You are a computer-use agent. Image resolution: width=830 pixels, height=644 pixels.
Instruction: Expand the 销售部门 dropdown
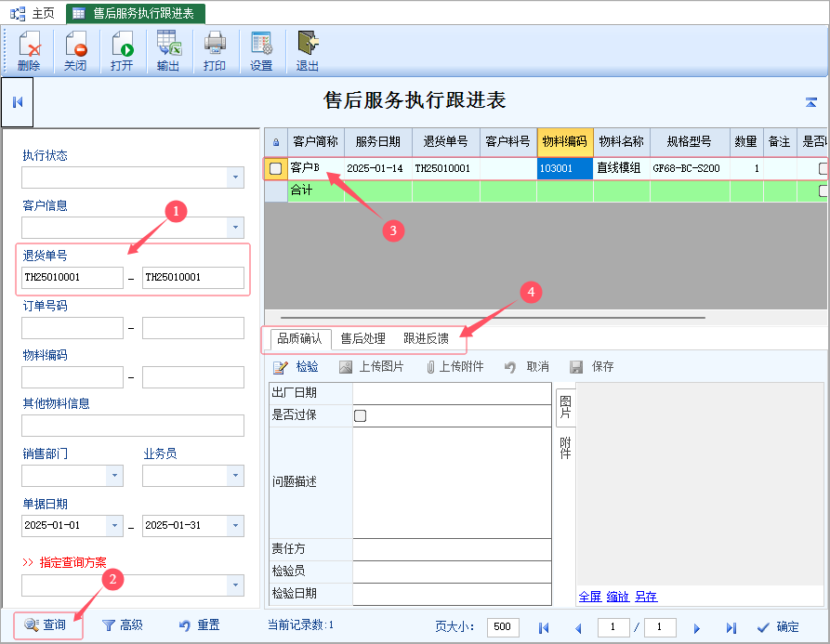114,476
